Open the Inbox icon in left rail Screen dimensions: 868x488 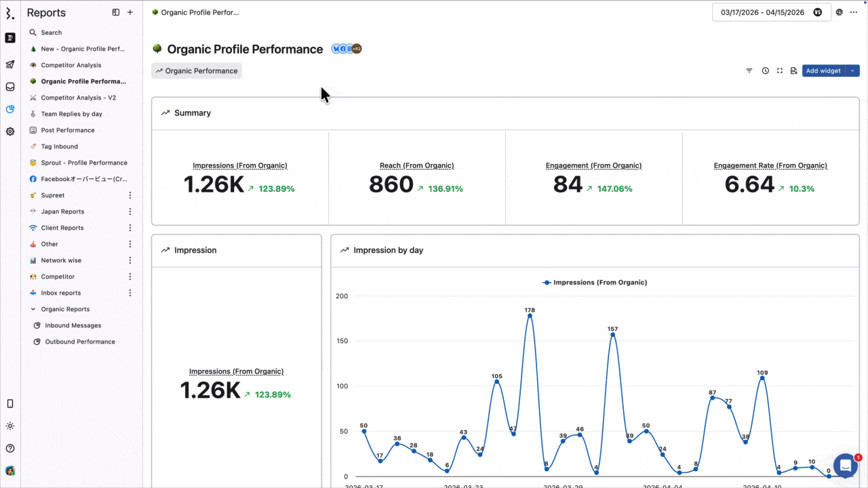coord(10,87)
